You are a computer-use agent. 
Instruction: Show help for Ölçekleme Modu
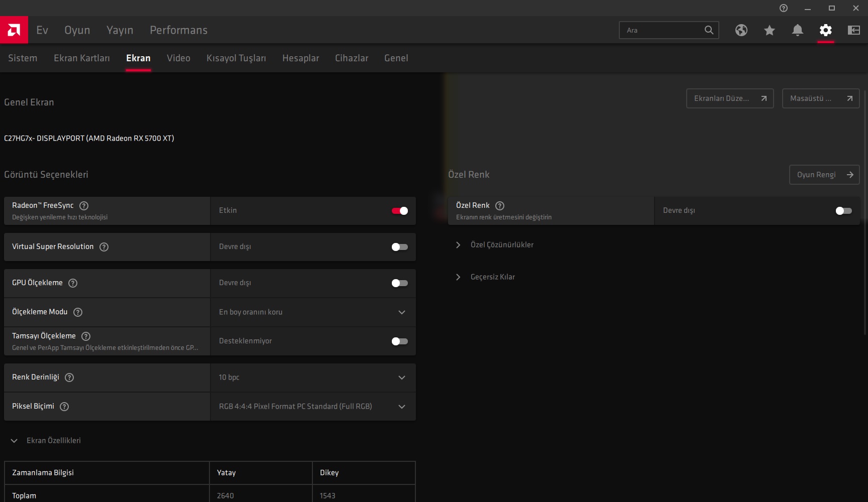click(x=78, y=312)
